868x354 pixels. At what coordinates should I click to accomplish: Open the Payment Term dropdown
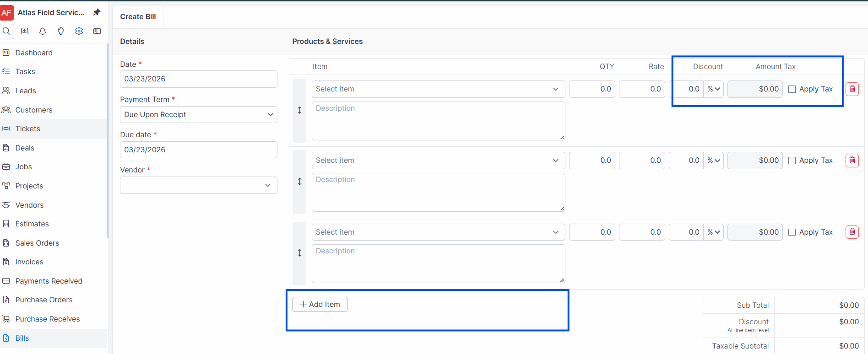click(x=199, y=114)
